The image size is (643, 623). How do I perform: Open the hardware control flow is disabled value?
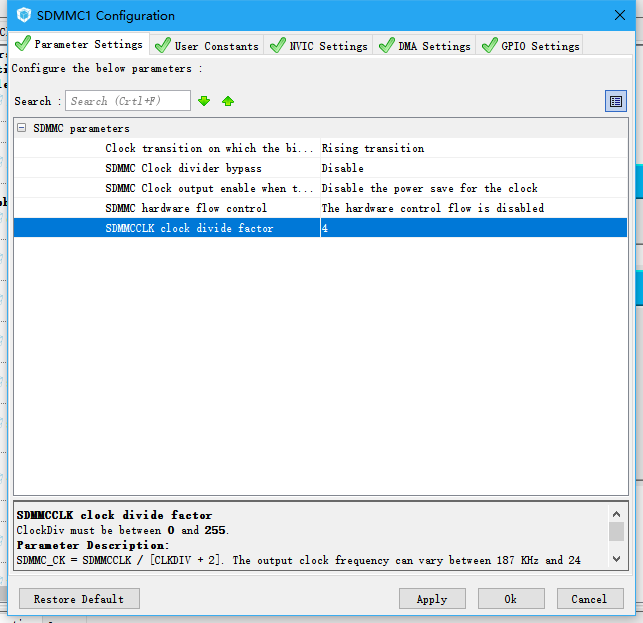(474, 208)
